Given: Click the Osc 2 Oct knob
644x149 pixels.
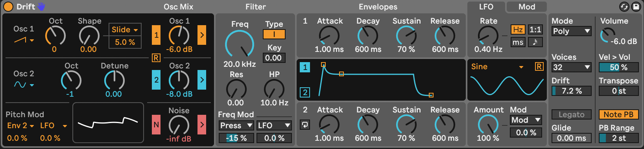Looking at the screenshot, I should pyautogui.click(x=71, y=81).
